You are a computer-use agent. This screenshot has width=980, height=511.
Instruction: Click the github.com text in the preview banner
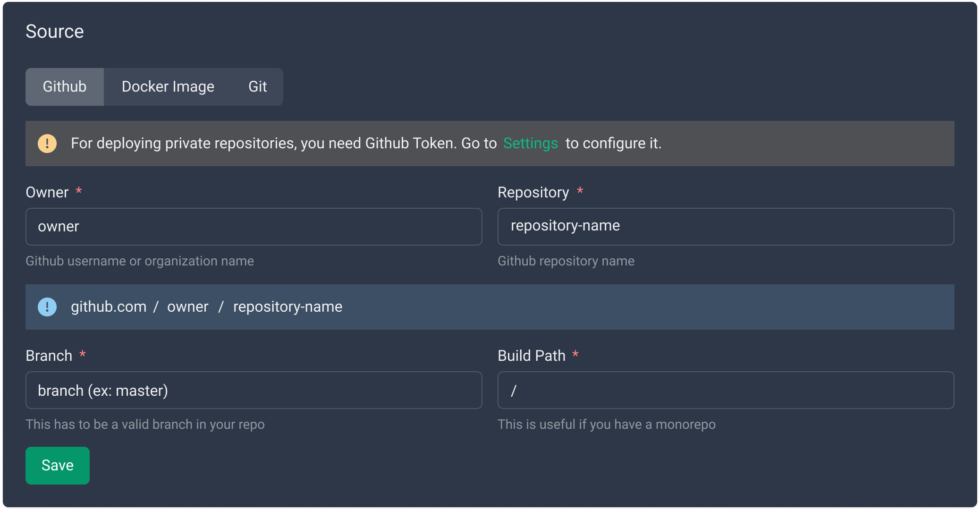[x=109, y=307]
